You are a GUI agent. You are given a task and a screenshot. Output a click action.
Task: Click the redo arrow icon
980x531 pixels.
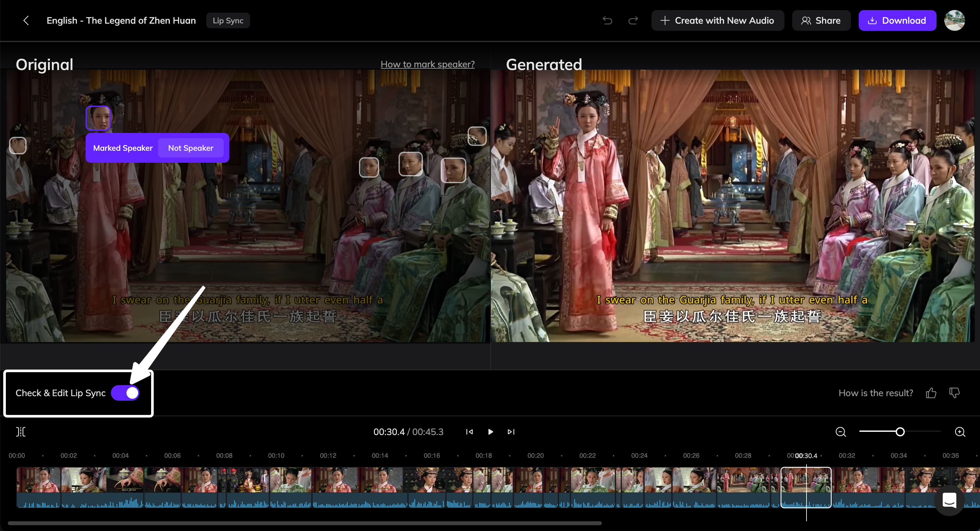(633, 20)
